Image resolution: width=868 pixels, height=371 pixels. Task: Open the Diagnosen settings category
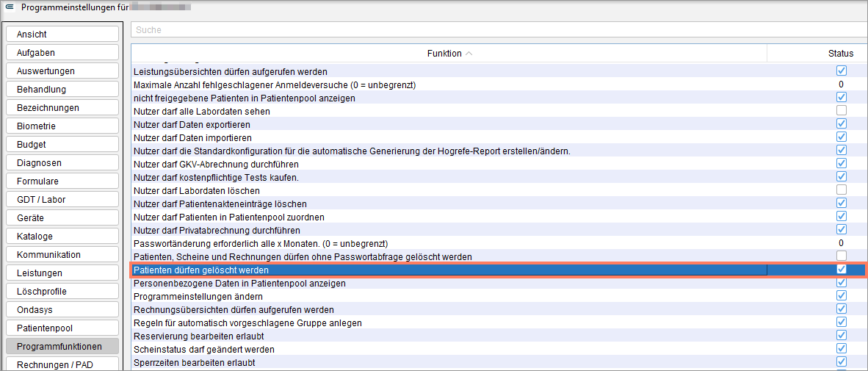click(62, 163)
